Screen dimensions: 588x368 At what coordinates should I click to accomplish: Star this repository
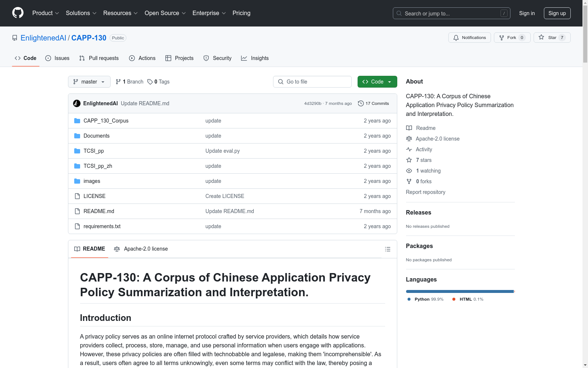552,38
